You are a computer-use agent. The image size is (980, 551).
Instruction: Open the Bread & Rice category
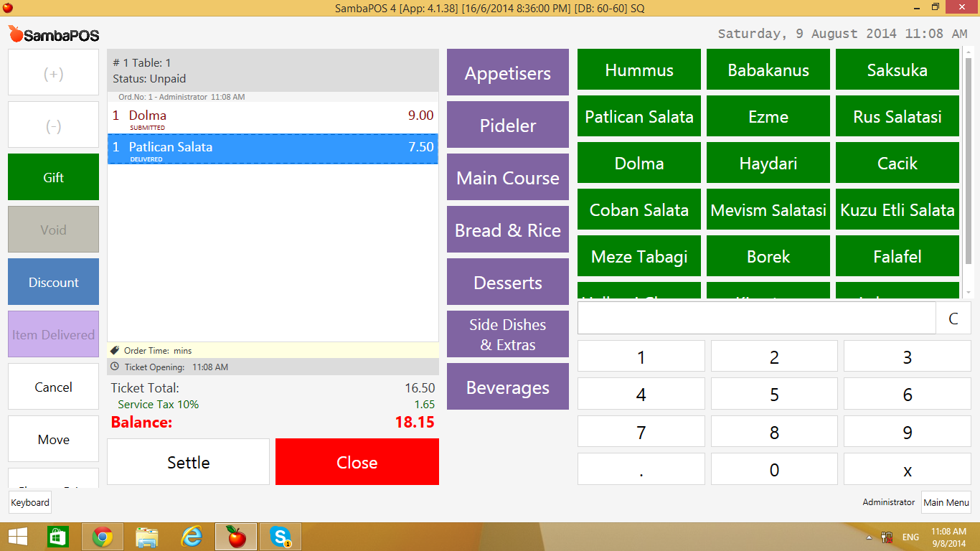508,230
